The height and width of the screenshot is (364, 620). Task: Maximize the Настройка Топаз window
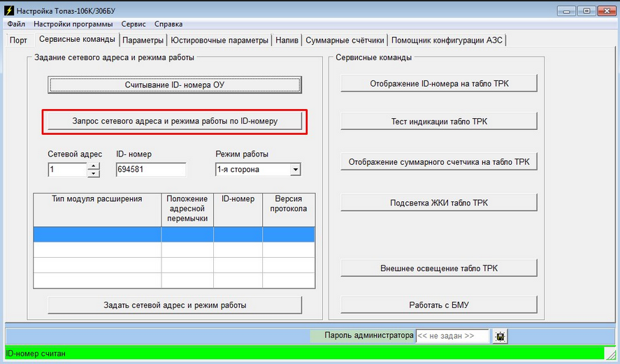[586, 10]
